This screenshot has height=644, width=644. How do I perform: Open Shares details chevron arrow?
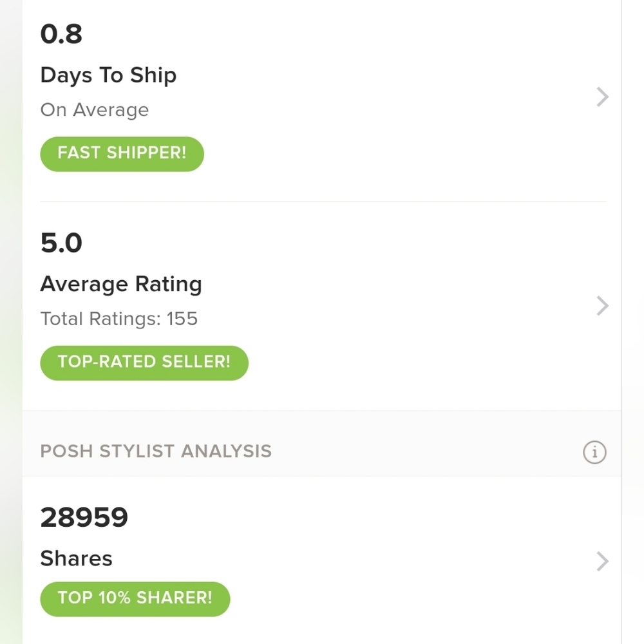coord(602,562)
